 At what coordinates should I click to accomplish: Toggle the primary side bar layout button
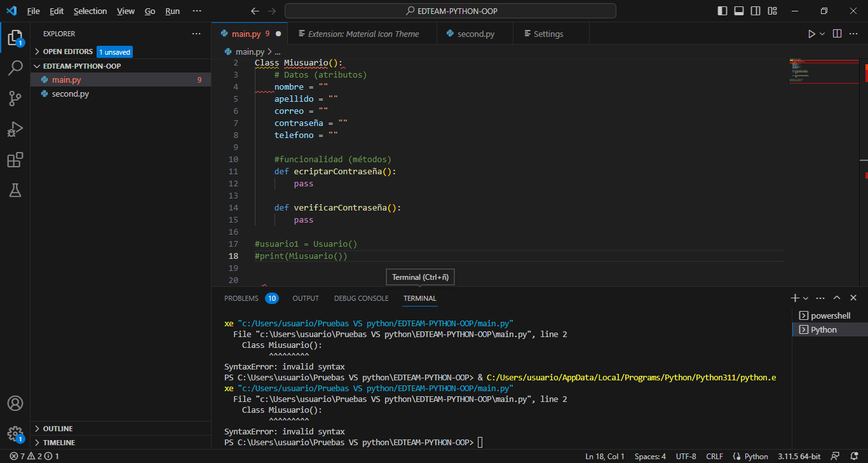(722, 11)
